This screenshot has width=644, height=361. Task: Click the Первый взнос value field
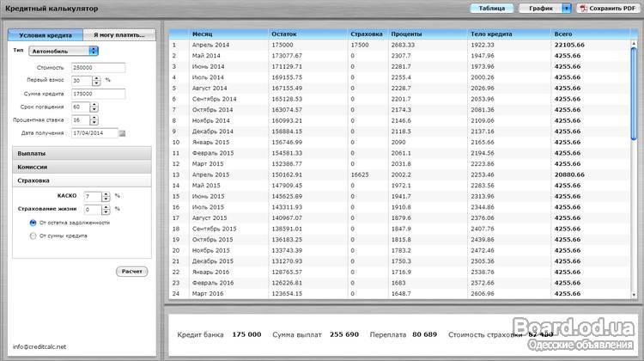(x=82, y=81)
